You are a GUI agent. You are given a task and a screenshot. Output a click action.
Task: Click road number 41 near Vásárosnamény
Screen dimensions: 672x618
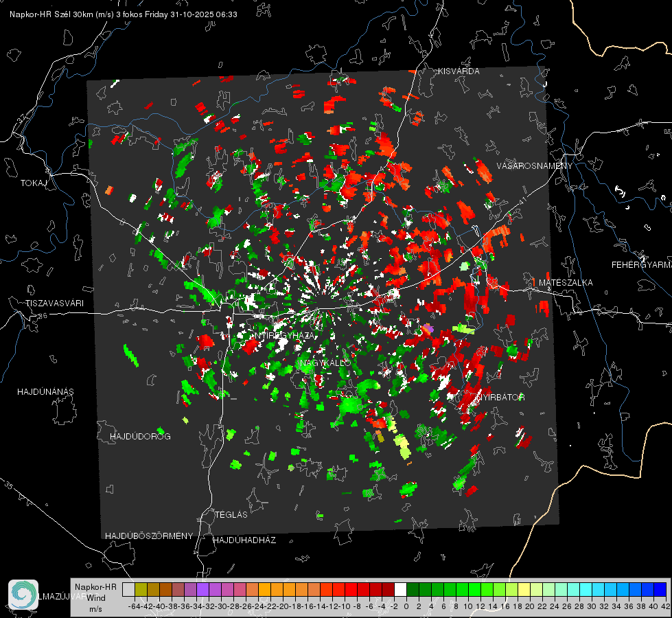(522, 201)
